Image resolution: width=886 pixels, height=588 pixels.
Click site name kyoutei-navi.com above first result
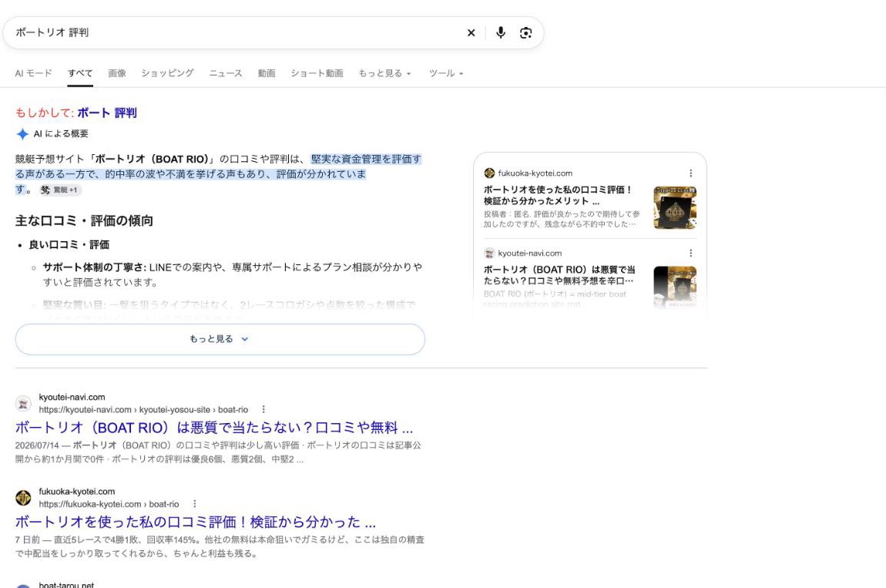pos(72,397)
